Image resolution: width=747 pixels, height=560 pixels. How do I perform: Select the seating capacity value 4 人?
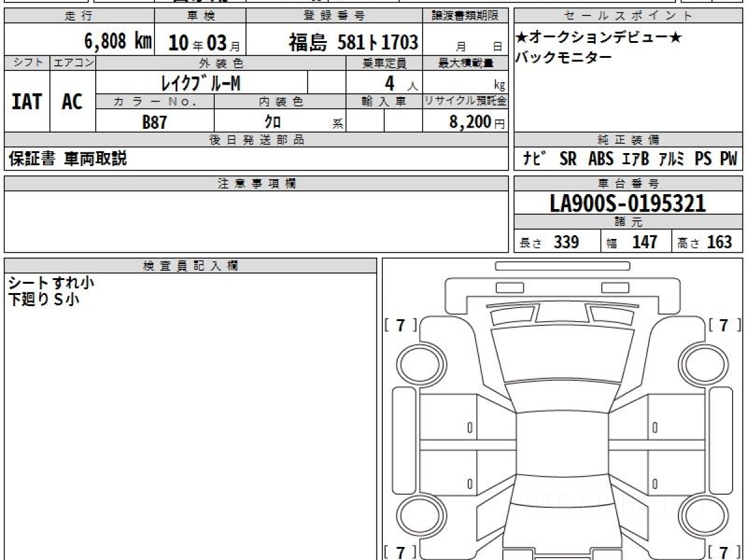pos(400,83)
